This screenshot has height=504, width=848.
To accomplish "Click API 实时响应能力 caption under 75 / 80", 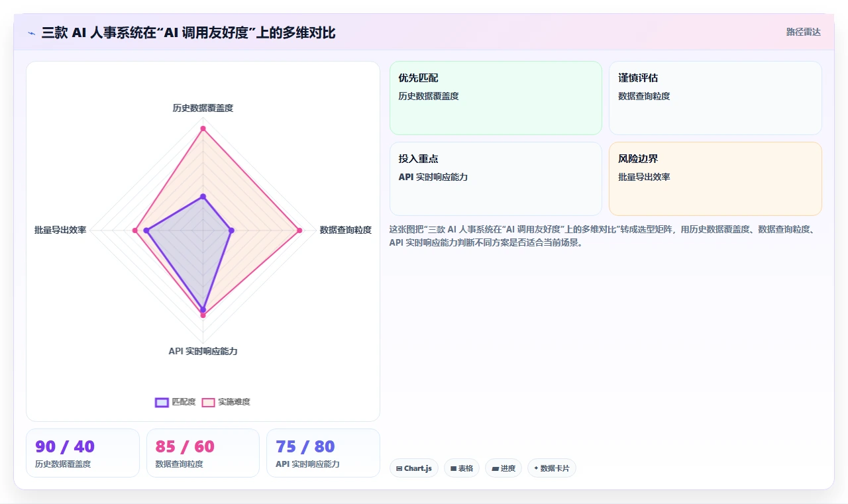I will 307,464.
